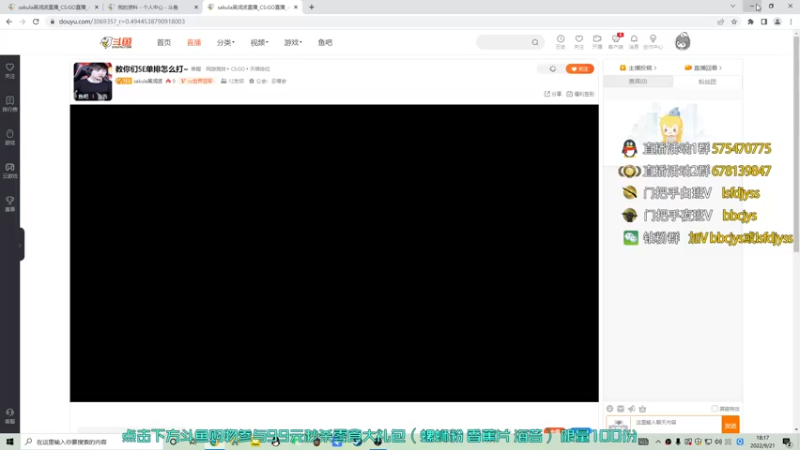Click the page vertical scrollbar
Image resolution: width=800 pixels, height=450 pixels.
(796, 143)
